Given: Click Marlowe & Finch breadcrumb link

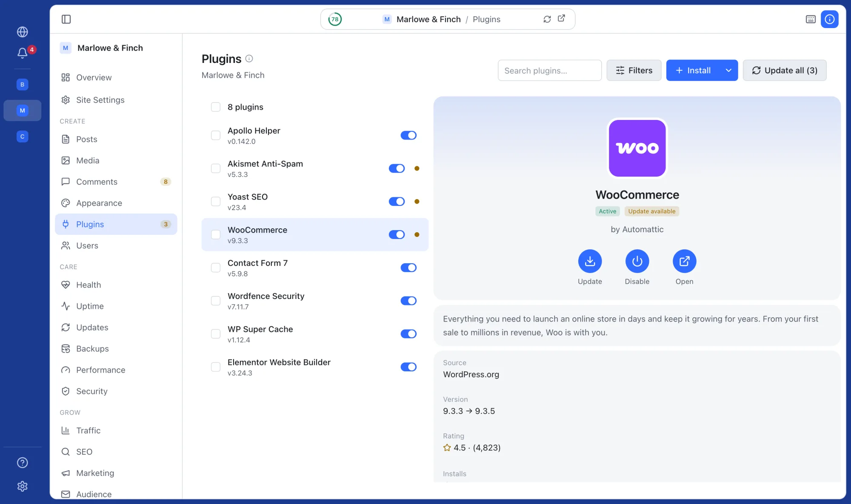Looking at the screenshot, I should [x=428, y=19].
